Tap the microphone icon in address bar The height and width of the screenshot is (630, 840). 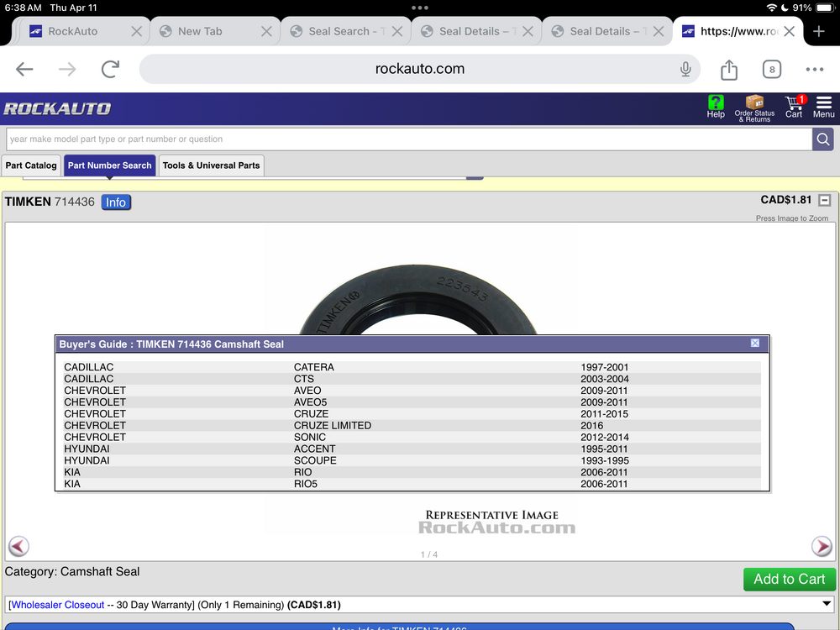click(x=685, y=69)
